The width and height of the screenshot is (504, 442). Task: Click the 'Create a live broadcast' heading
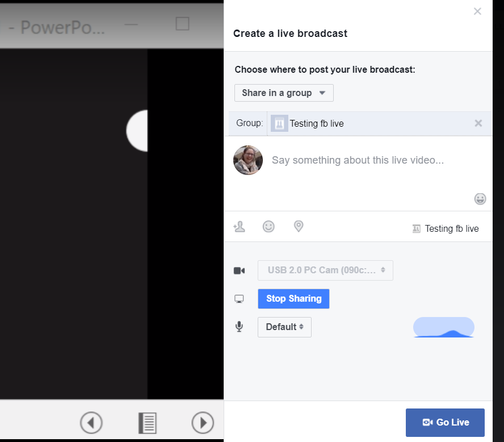click(290, 34)
